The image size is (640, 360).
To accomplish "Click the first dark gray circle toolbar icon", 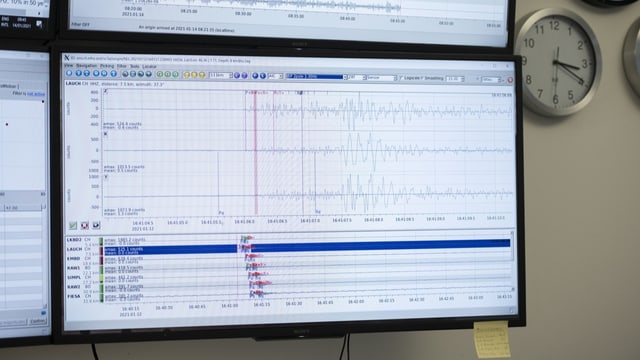I will 125,74.
